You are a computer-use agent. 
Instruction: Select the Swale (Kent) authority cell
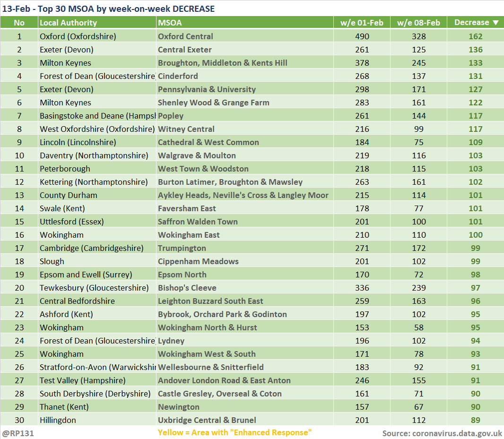(97, 208)
